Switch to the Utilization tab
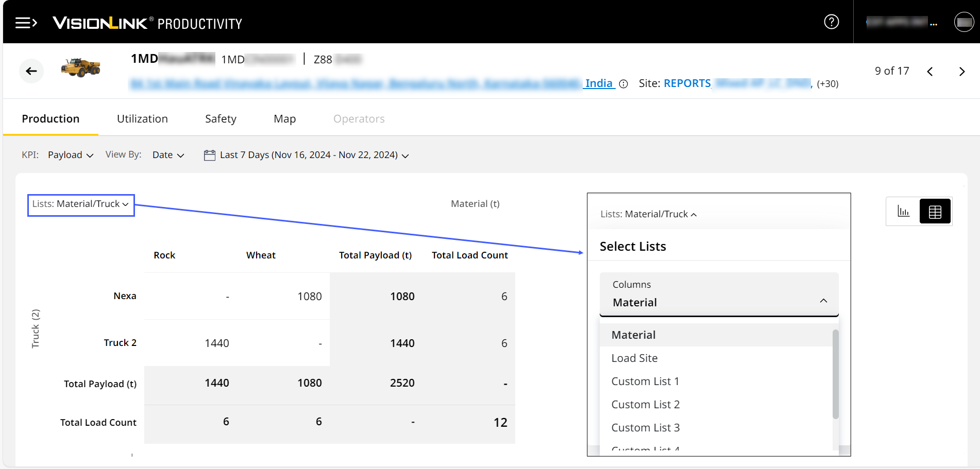Image resolution: width=980 pixels, height=469 pixels. pos(142,119)
